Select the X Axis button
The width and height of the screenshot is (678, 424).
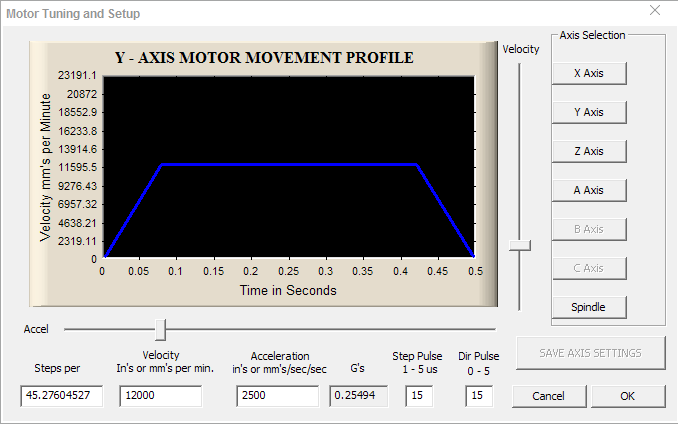tap(589, 73)
